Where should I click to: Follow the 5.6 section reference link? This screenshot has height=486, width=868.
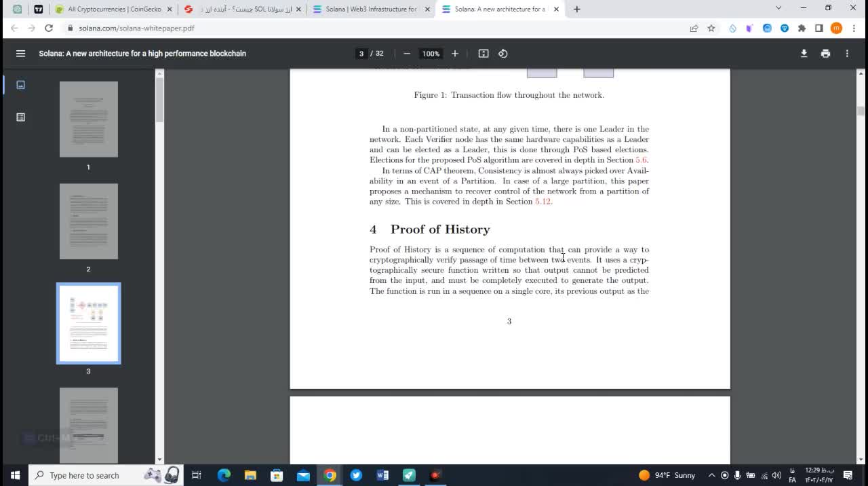coord(641,160)
